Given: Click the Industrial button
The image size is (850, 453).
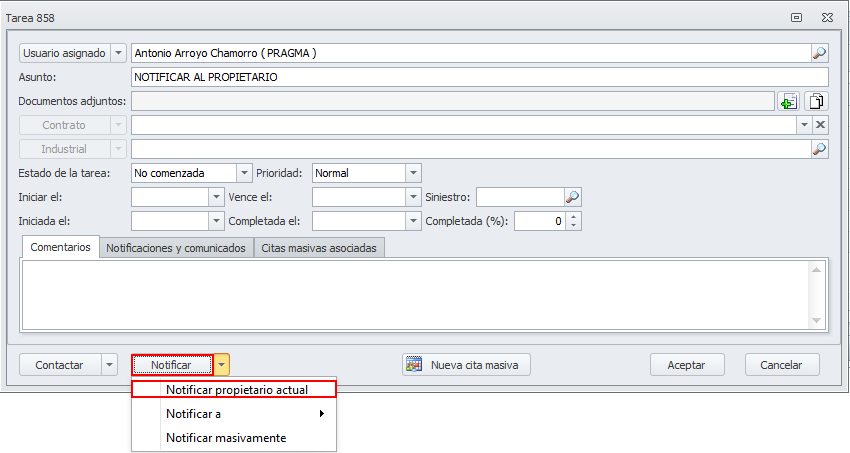Looking at the screenshot, I should tap(65, 149).
